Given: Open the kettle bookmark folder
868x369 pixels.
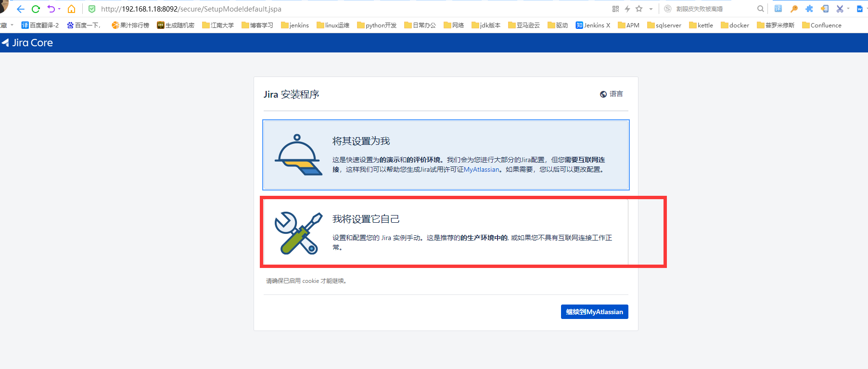Looking at the screenshot, I should (701, 25).
